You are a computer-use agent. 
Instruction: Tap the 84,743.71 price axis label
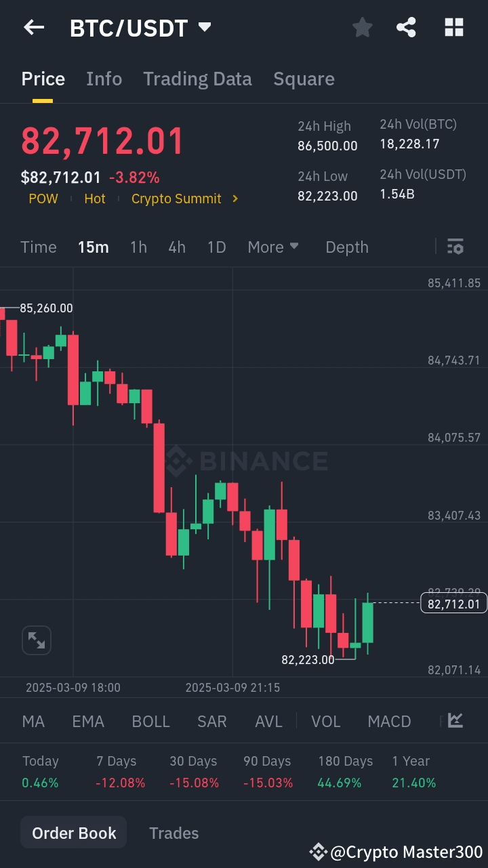(454, 360)
